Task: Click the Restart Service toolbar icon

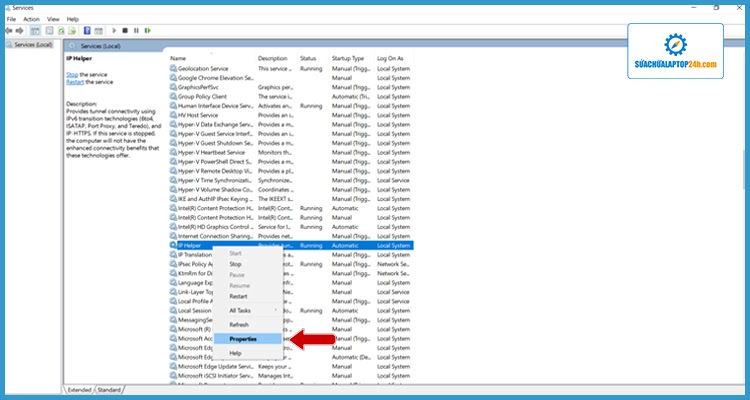Action: [146, 31]
